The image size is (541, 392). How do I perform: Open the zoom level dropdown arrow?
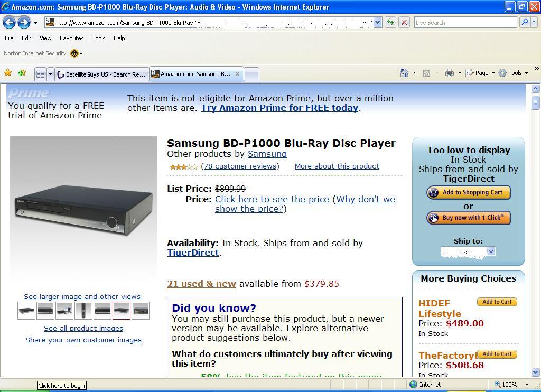[x=526, y=385]
